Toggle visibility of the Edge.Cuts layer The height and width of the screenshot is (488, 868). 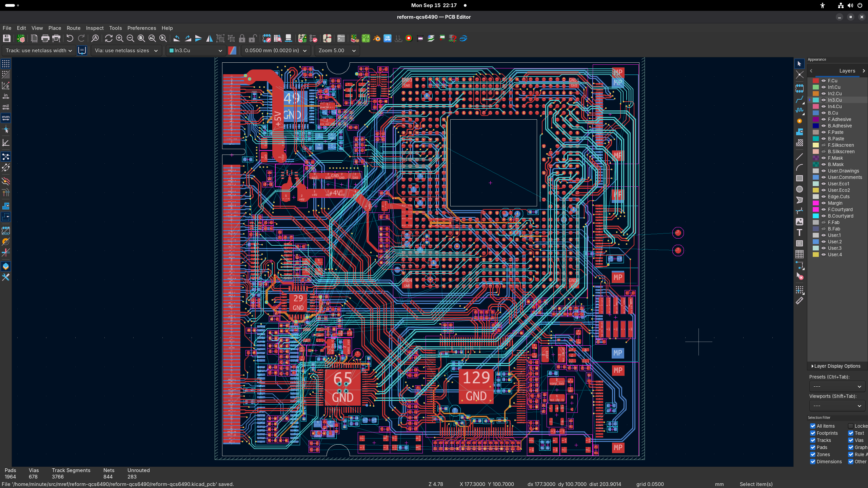pyautogui.click(x=824, y=197)
